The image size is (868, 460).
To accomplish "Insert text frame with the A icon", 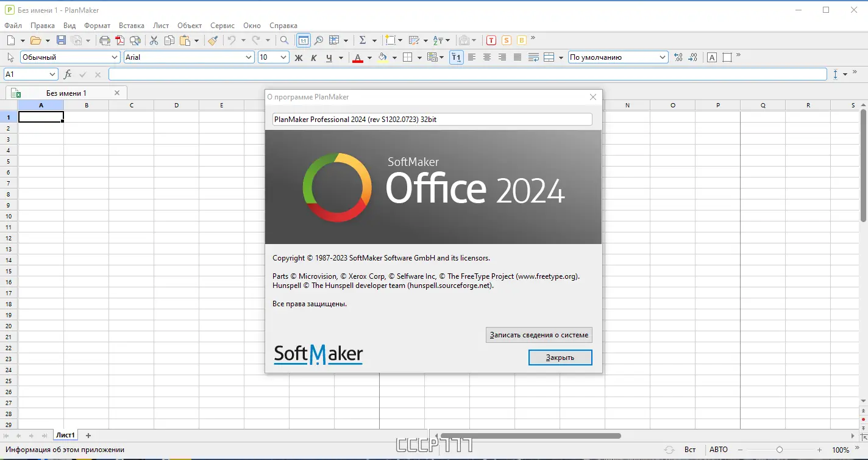I will tap(712, 57).
